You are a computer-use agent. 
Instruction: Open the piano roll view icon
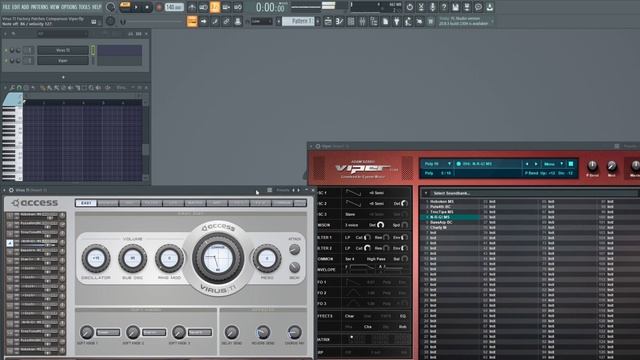(x=339, y=22)
